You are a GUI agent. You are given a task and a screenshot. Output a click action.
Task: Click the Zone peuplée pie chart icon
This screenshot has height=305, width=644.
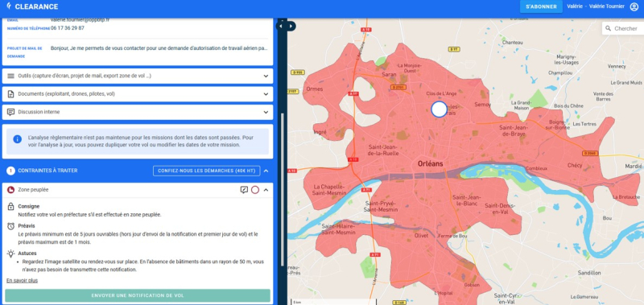click(x=11, y=190)
